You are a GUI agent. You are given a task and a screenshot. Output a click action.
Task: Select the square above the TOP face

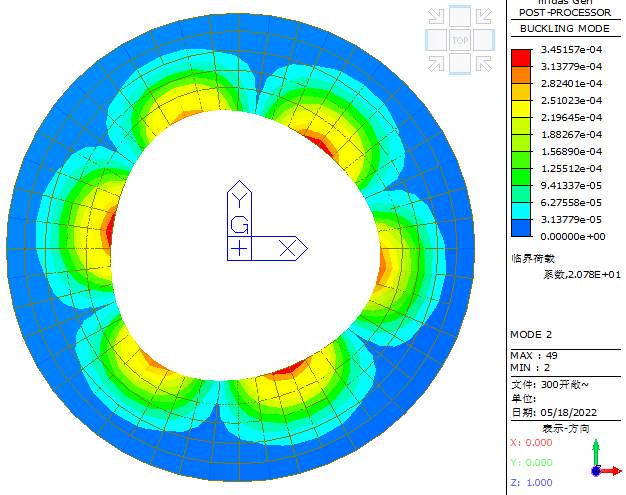pos(460,16)
